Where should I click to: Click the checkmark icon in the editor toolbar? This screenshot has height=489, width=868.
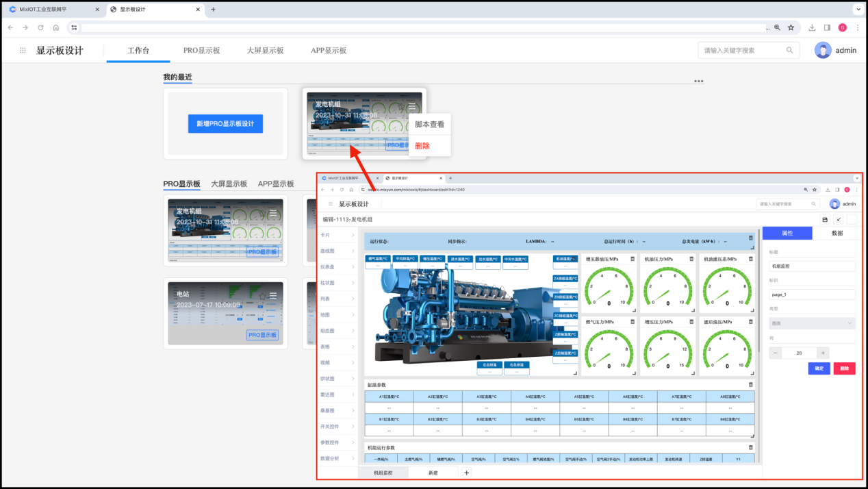[839, 219]
